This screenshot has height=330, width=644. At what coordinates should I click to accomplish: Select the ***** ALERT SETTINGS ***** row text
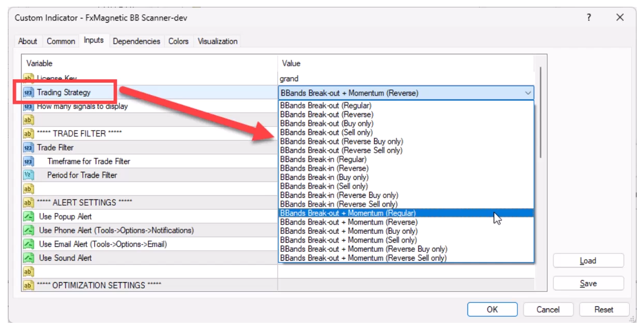click(84, 203)
